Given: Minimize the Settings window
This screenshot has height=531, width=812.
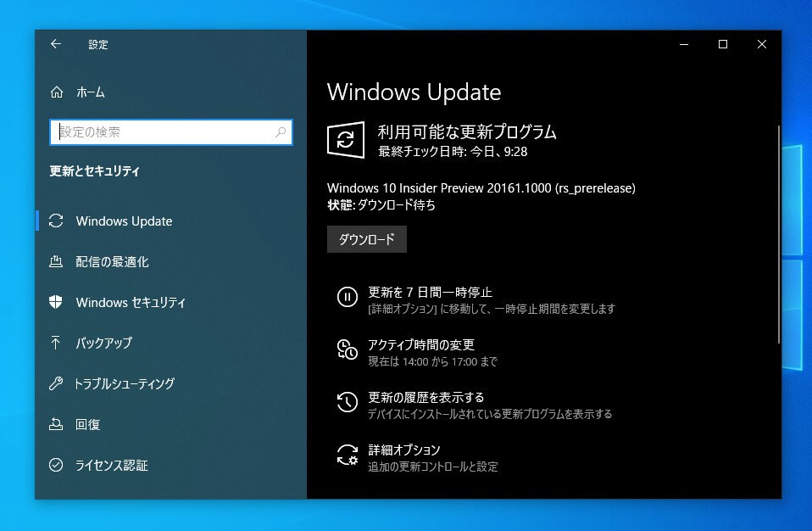Looking at the screenshot, I should pyautogui.click(x=684, y=45).
